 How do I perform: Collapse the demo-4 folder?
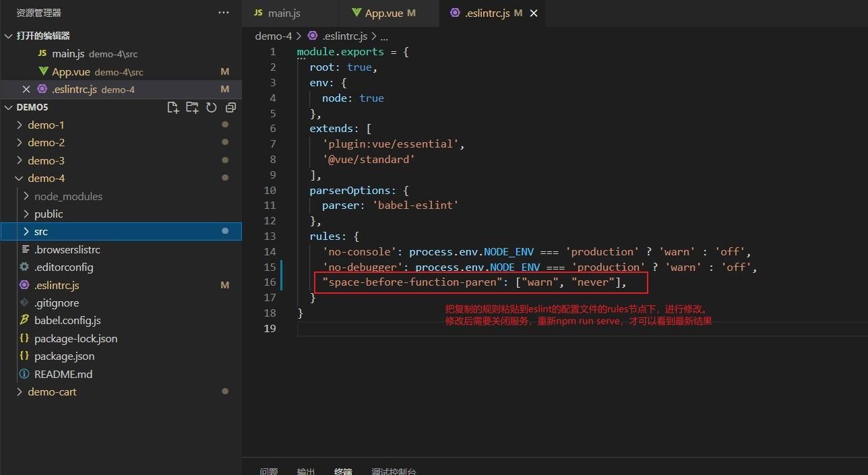point(46,178)
